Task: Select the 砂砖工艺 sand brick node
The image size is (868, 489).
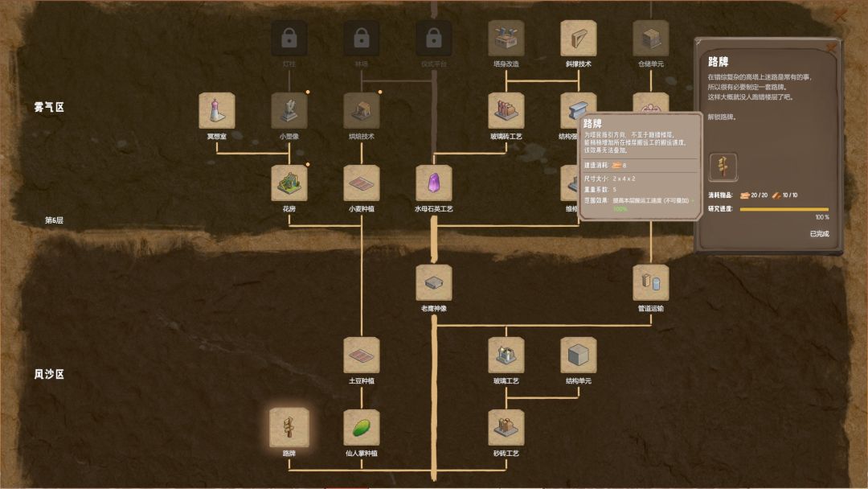Action: [506, 428]
